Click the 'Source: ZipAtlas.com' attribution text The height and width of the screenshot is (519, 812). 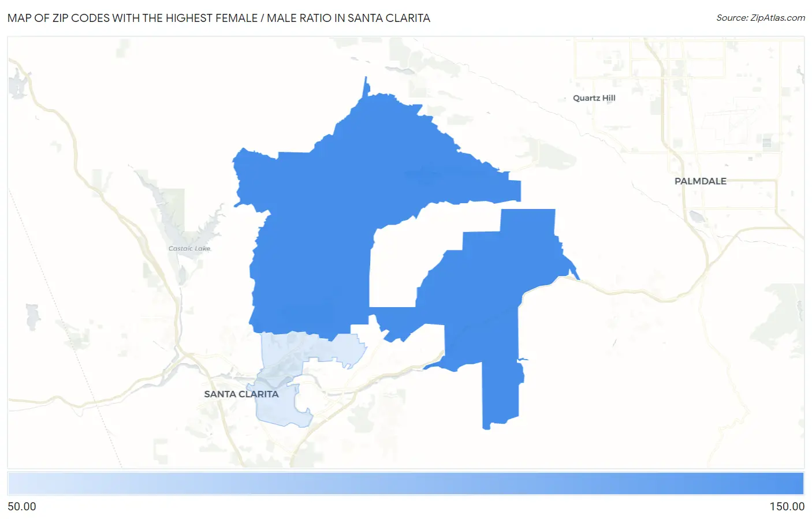(x=760, y=18)
